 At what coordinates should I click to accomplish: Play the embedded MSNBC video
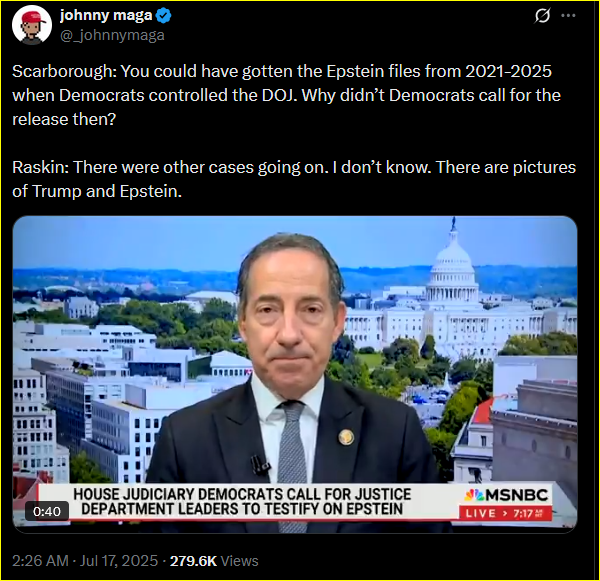tap(295, 374)
